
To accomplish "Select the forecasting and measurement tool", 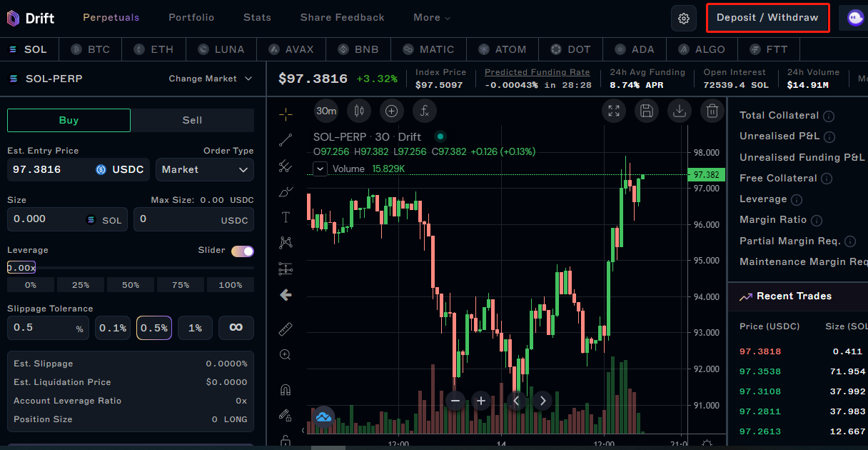I will pyautogui.click(x=286, y=269).
